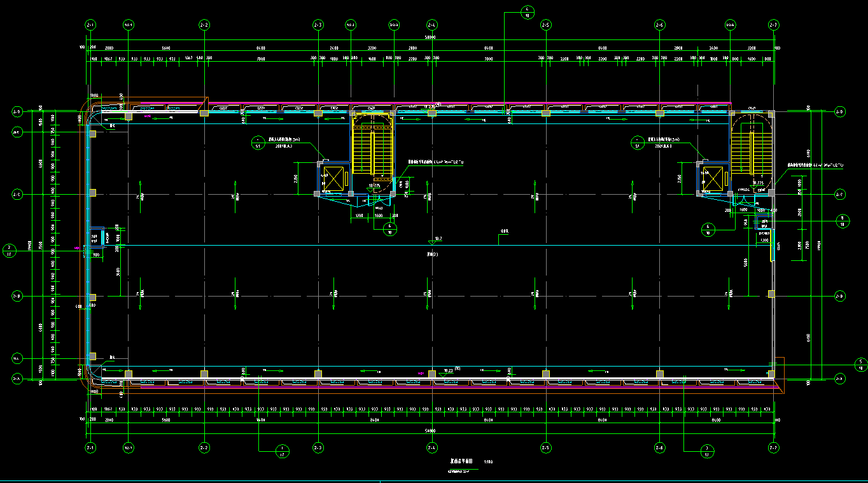The image size is (868, 483).
Task: Select the right 2-B axis bubble
Action: click(840, 296)
